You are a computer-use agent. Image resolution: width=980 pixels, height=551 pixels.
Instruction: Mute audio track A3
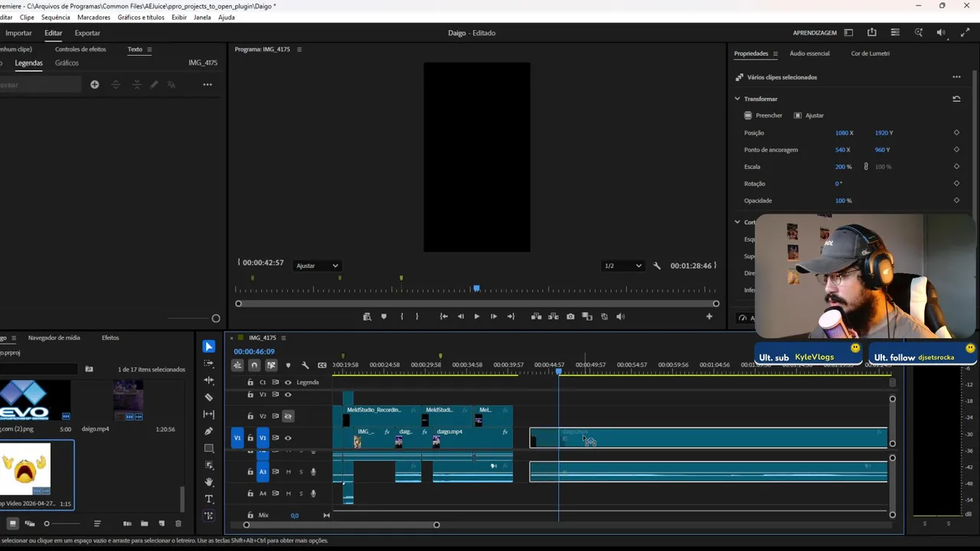(288, 472)
